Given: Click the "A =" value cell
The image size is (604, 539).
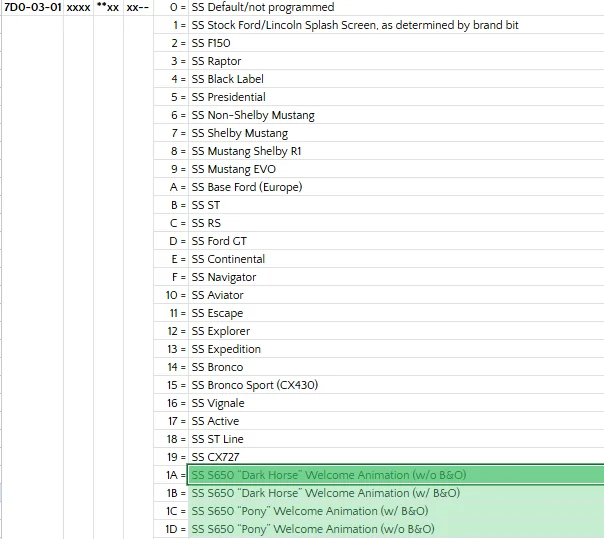Looking at the screenshot, I should point(171,187).
